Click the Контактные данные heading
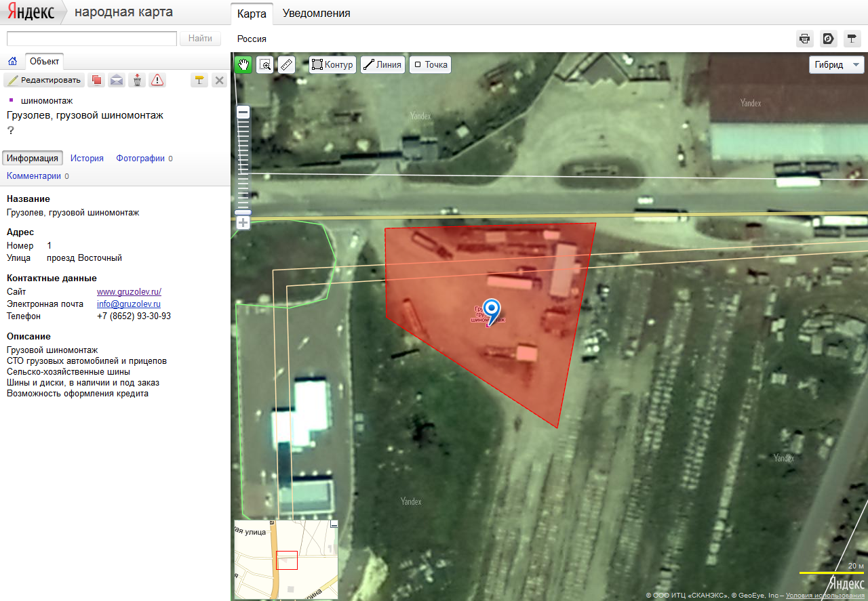The width and height of the screenshot is (868, 601). click(52, 278)
